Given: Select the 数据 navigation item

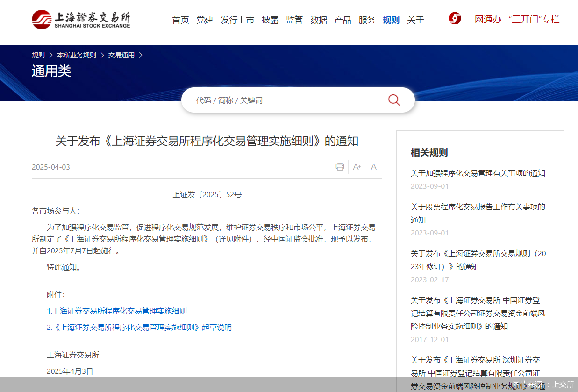Looking at the screenshot, I should click(x=319, y=20).
